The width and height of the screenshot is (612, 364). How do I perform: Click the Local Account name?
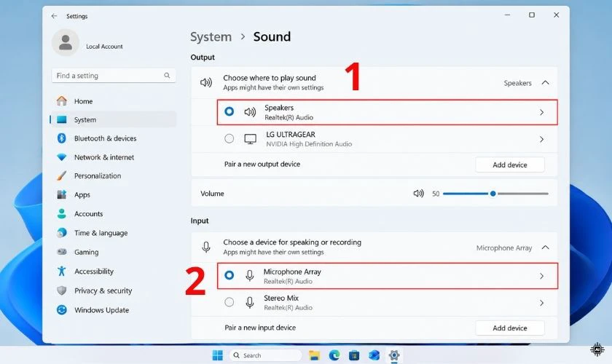tap(104, 47)
